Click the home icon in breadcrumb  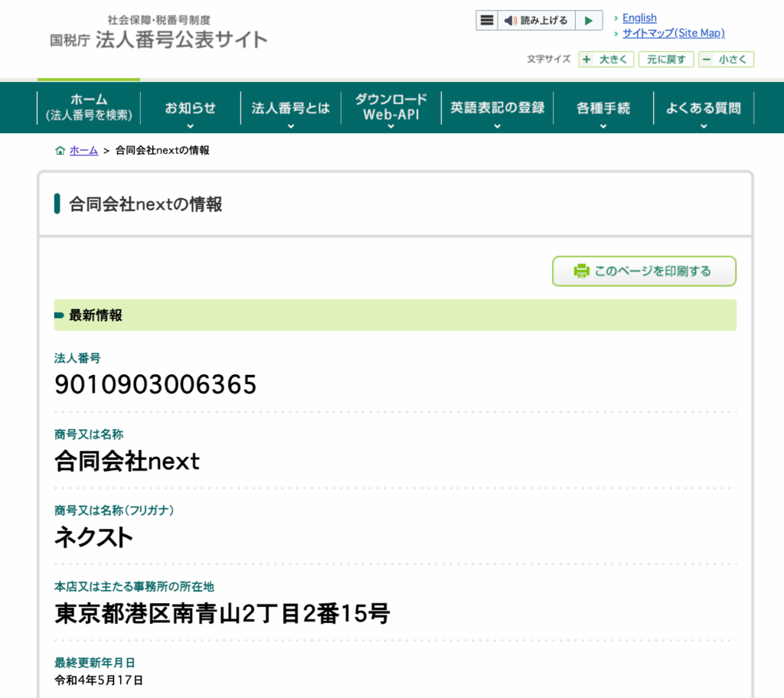coord(60,151)
